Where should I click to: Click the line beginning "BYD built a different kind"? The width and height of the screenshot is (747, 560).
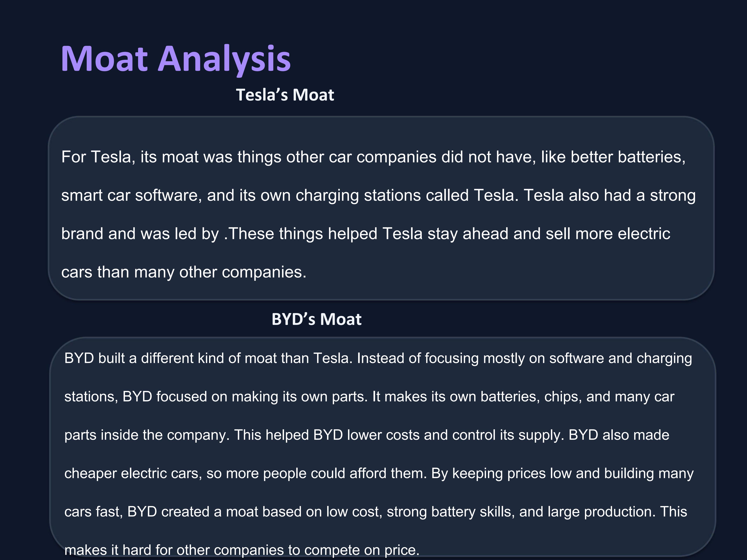pos(378,359)
